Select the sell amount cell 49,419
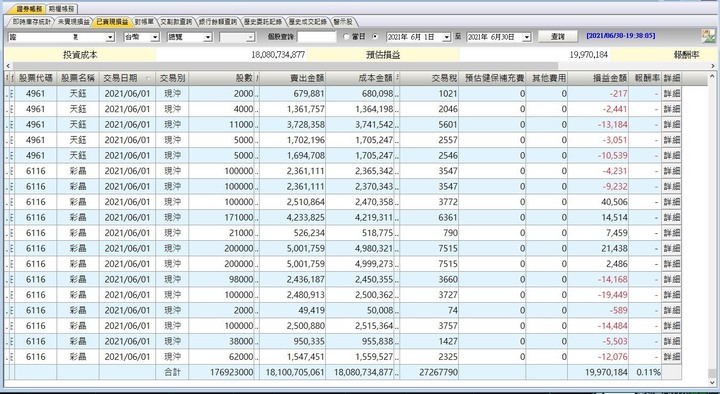Screen dimensions: 720x394 tap(293, 310)
